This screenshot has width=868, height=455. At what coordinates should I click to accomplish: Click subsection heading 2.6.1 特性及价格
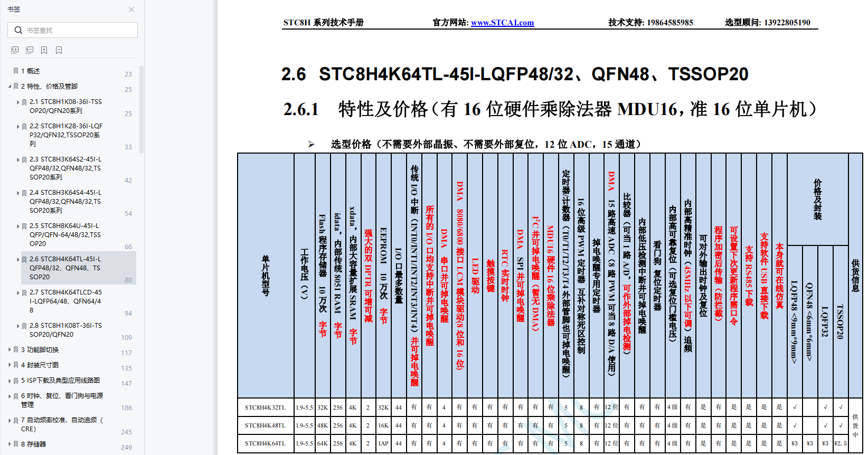pos(550,109)
